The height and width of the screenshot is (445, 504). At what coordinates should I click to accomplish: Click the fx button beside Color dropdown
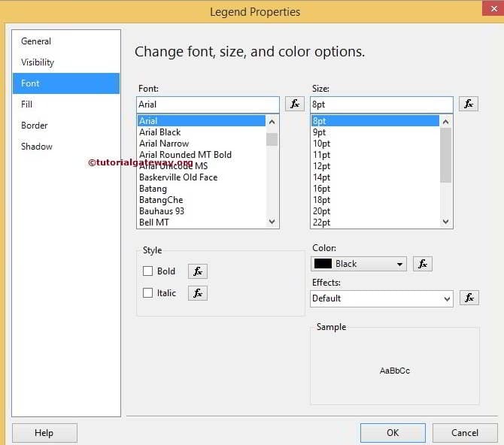pyautogui.click(x=423, y=264)
